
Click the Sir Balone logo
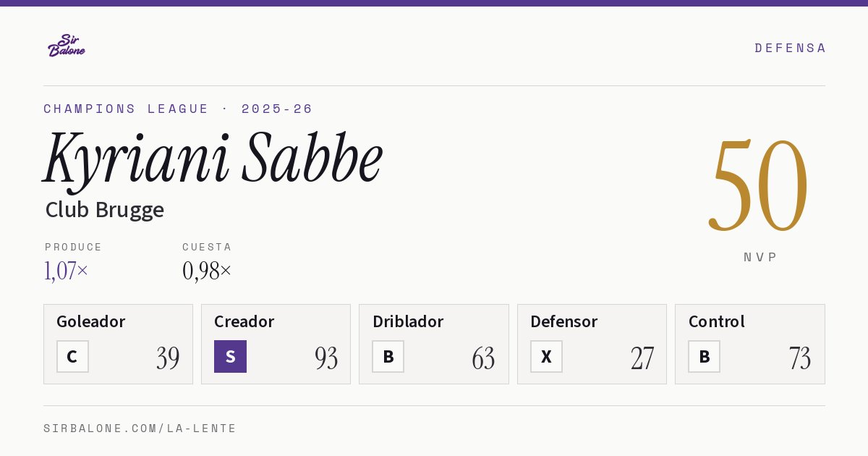pyautogui.click(x=67, y=46)
